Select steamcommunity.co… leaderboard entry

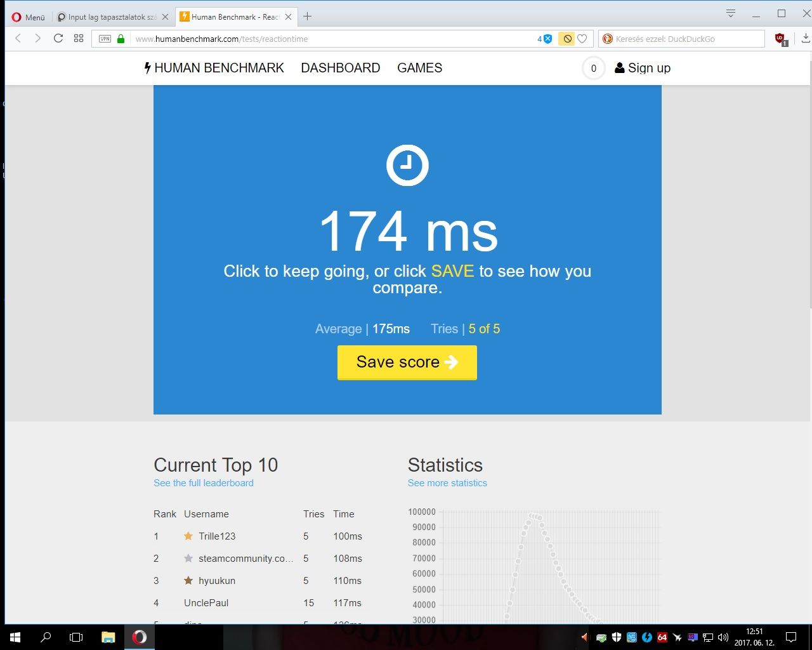coord(246,559)
